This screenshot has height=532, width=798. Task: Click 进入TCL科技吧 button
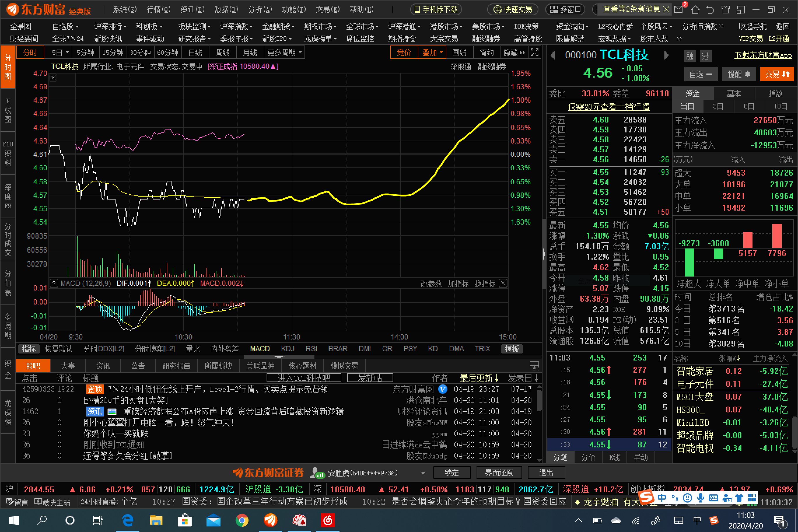coord(304,378)
